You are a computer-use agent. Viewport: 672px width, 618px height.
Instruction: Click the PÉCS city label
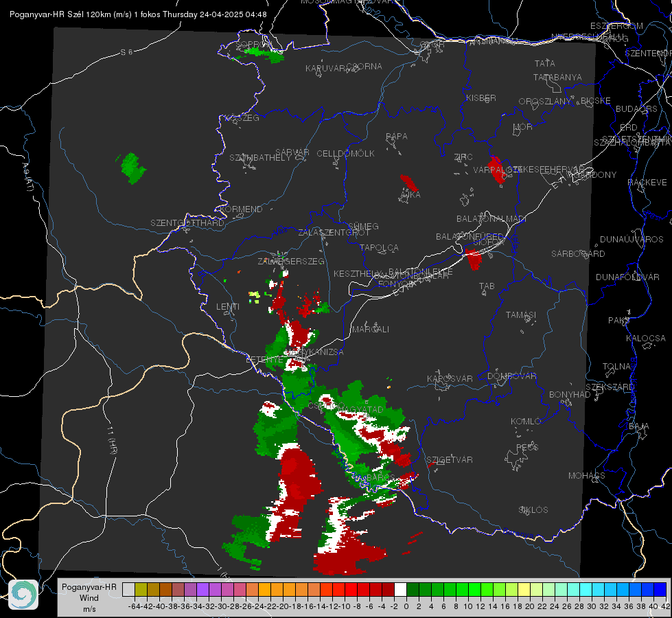(x=526, y=447)
